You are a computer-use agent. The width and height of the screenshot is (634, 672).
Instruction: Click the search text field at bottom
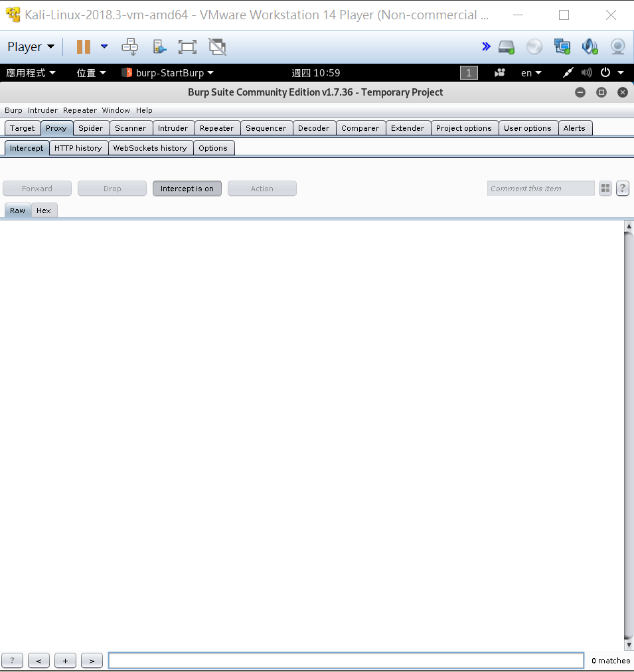[x=346, y=661]
